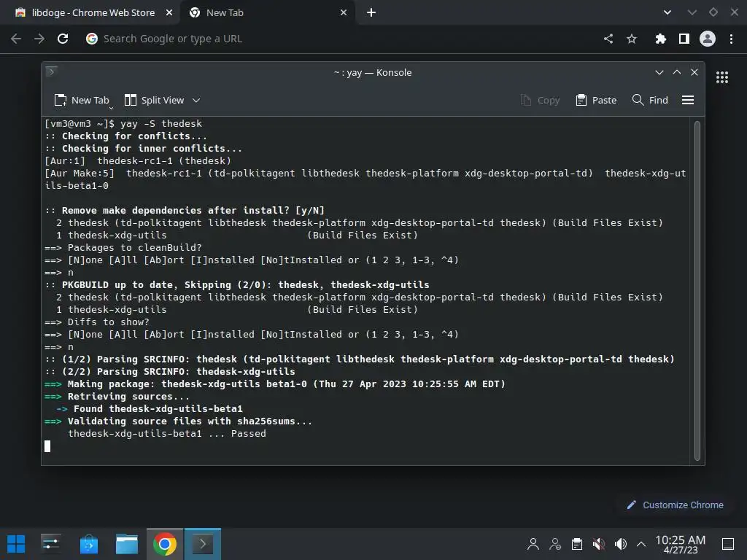Image resolution: width=747 pixels, height=560 pixels.
Task: Click 'Remove make dependencies after install?' line
Action: 185,211
